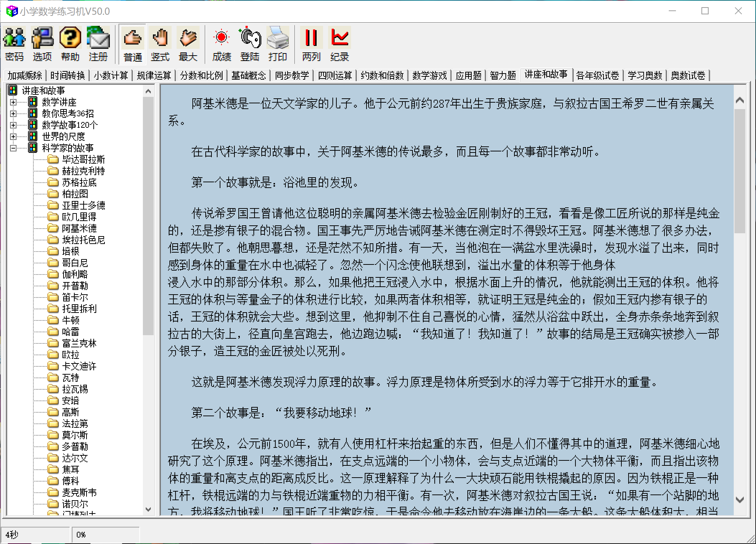Switch to the 智力题 tab
756x544 pixels.
(x=503, y=76)
